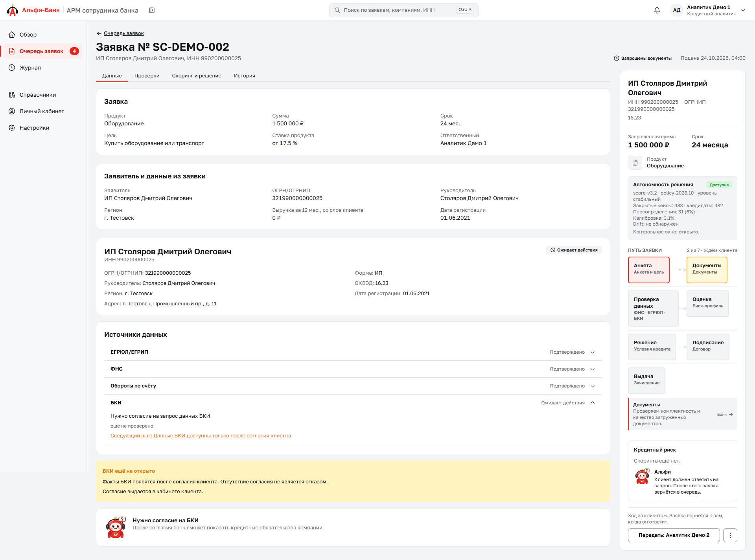Collapse the БКИ source row
The height and width of the screenshot is (560, 755).
[x=353, y=403]
